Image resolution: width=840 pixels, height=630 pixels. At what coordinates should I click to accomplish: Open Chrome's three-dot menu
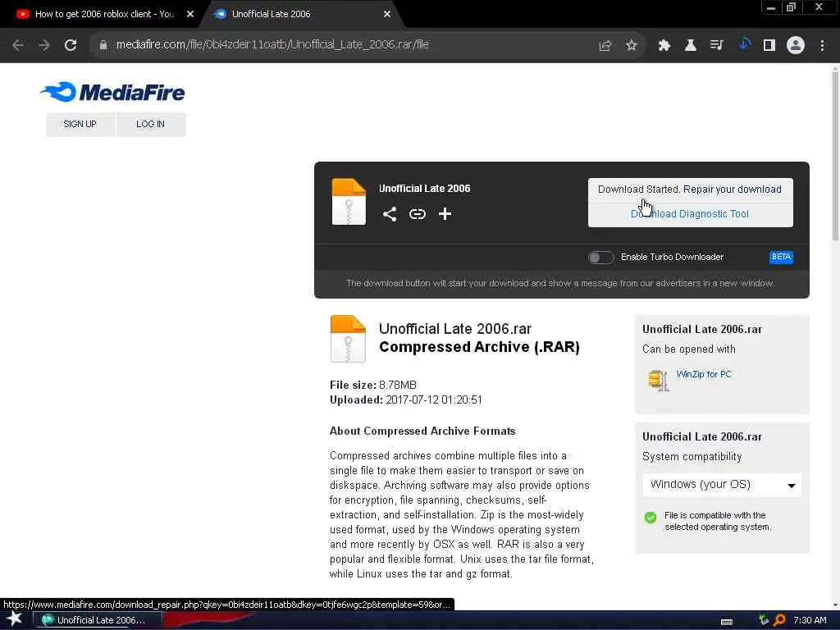[822, 46]
